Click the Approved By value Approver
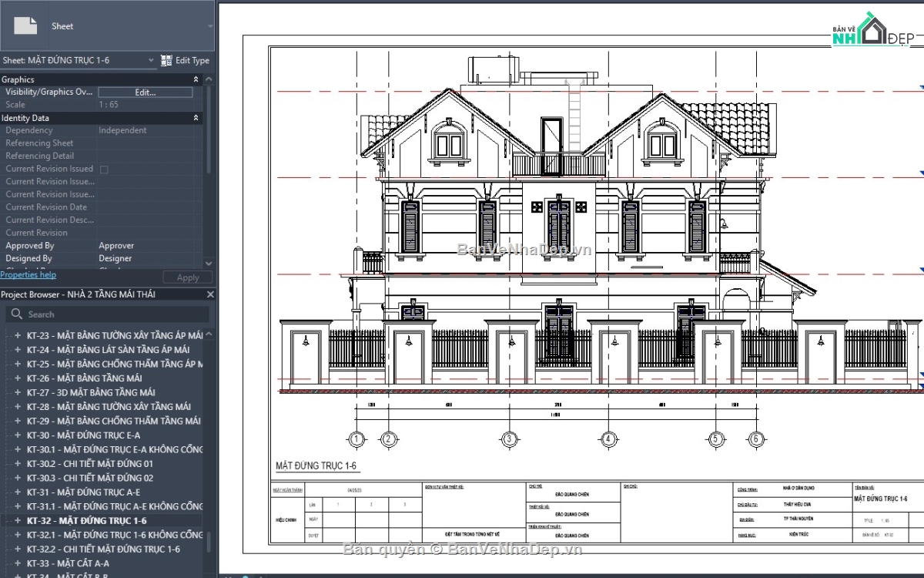This screenshot has height=578, width=924. (116, 246)
